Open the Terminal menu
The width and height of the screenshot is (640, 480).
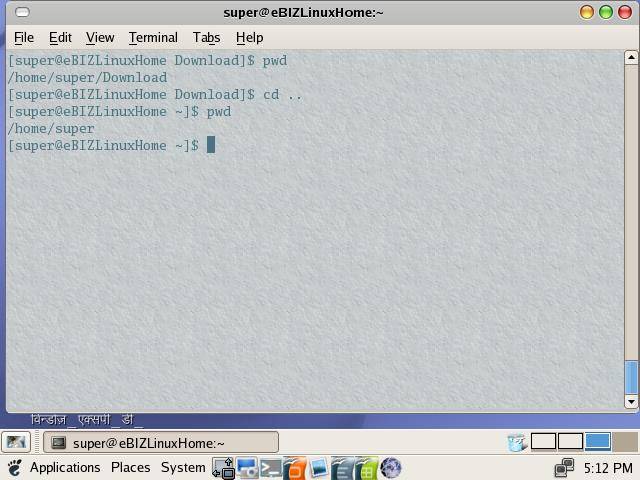153,37
